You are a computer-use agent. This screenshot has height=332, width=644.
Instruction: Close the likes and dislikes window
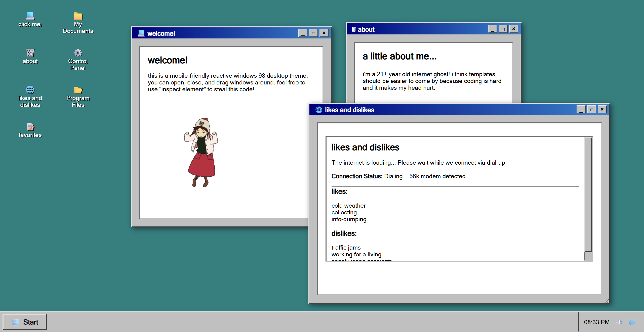coord(602,110)
